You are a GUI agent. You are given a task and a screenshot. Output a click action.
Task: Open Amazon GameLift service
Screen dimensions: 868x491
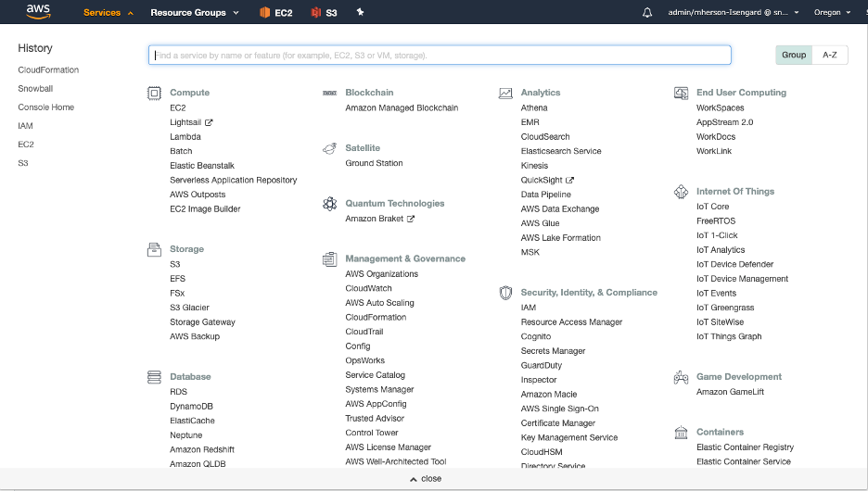coord(730,392)
